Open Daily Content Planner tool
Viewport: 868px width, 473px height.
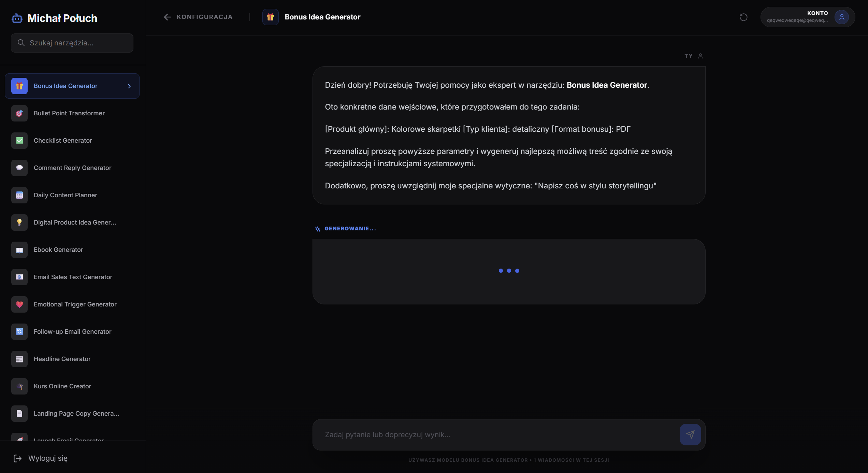[x=72, y=195]
